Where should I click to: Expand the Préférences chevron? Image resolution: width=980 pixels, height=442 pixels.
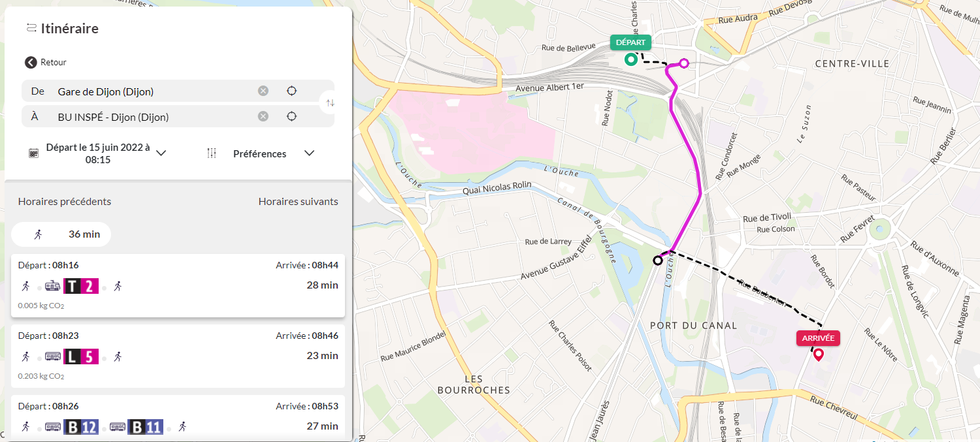click(x=310, y=153)
